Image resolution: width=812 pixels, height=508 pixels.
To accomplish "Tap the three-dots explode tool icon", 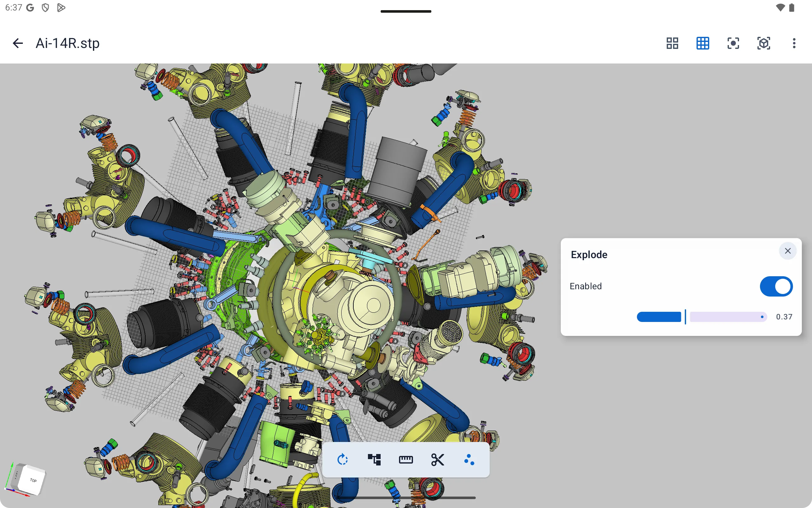I will click(x=469, y=460).
